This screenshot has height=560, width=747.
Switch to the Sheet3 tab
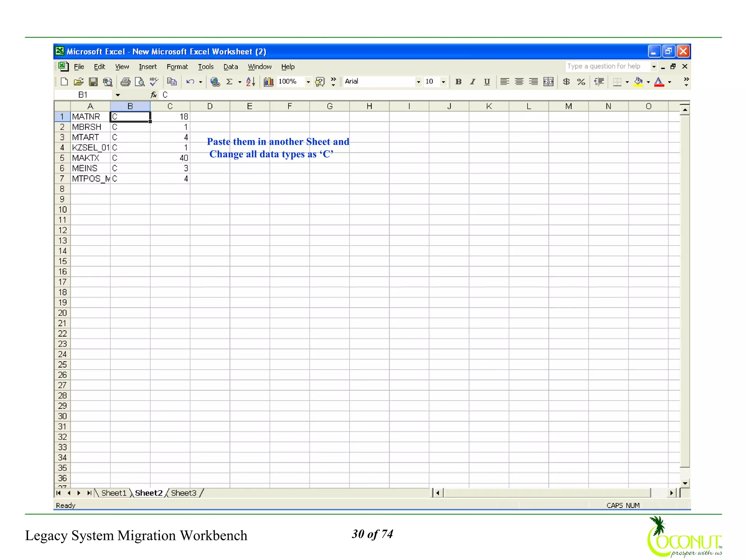point(184,493)
